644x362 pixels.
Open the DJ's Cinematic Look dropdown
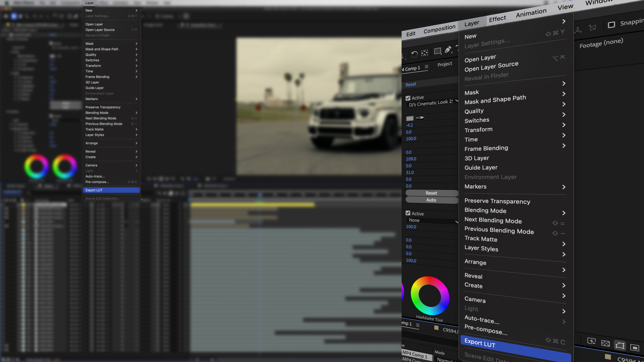pyautogui.click(x=432, y=103)
